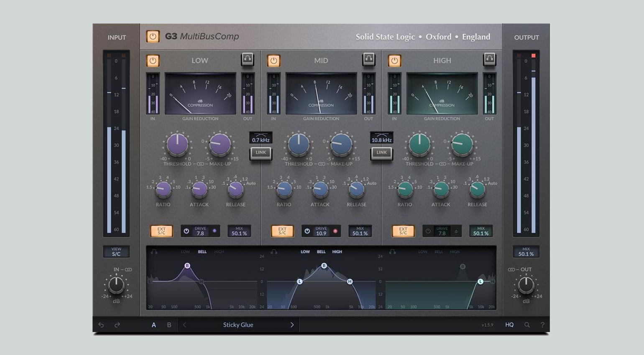Open the Sticky Glue preset name browser
Image resolution: width=644 pixels, height=355 pixels.
[x=238, y=325]
